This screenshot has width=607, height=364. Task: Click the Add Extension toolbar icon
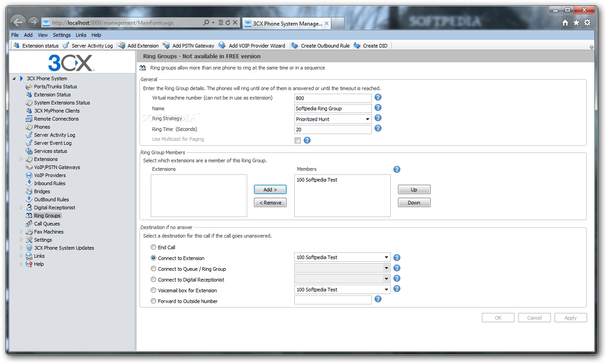tap(122, 45)
